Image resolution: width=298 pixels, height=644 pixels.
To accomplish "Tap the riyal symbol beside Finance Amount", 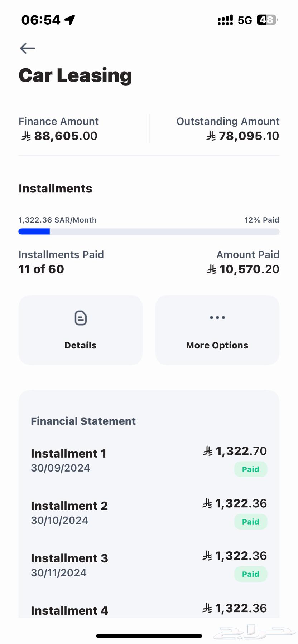I will coord(26,136).
